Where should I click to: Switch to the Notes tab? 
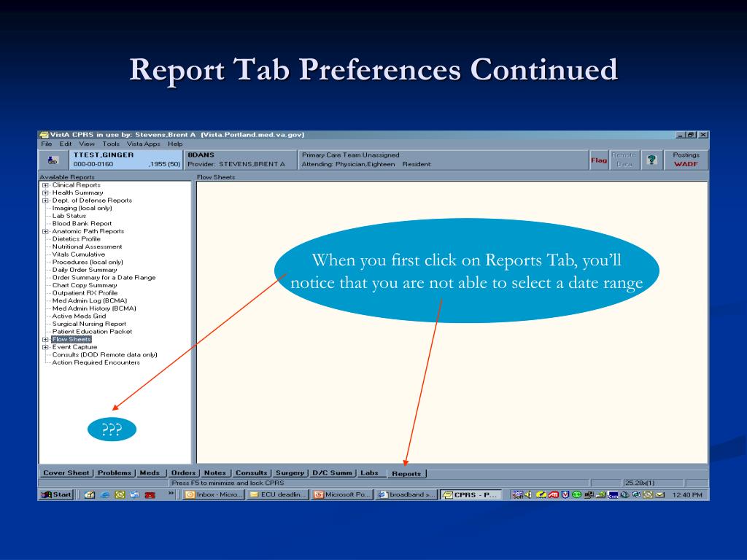point(215,472)
